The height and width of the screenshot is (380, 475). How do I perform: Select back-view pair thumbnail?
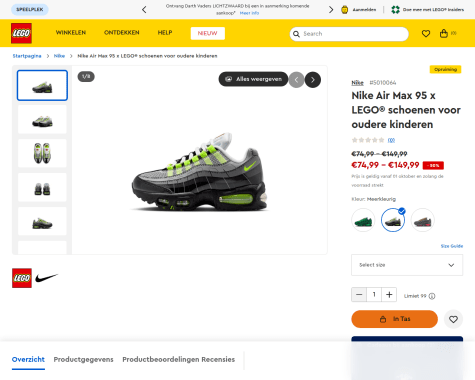(42, 187)
